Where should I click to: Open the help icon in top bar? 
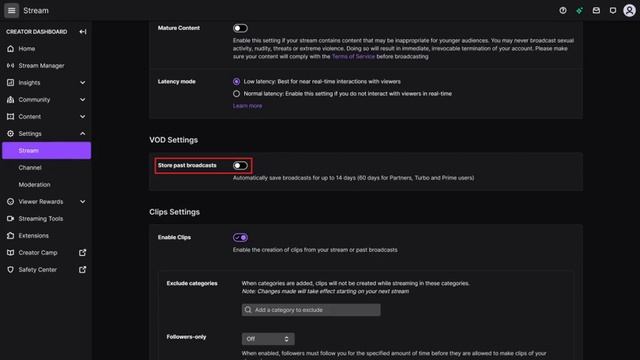563,11
